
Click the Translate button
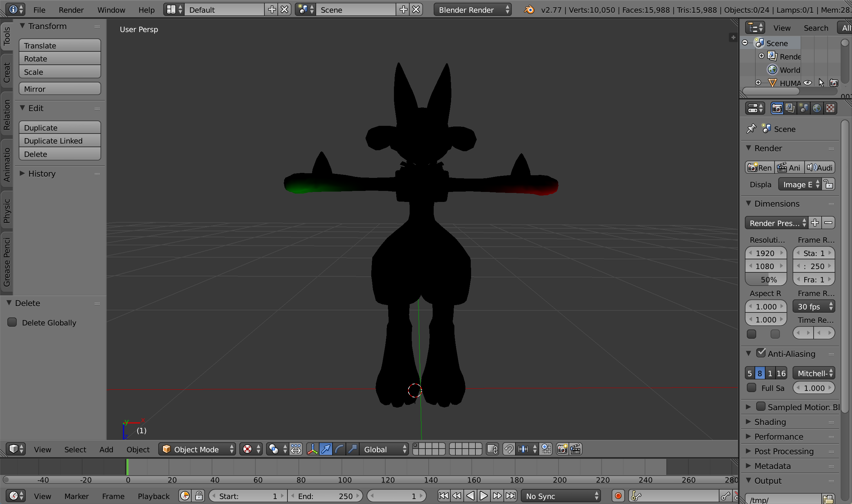(60, 45)
